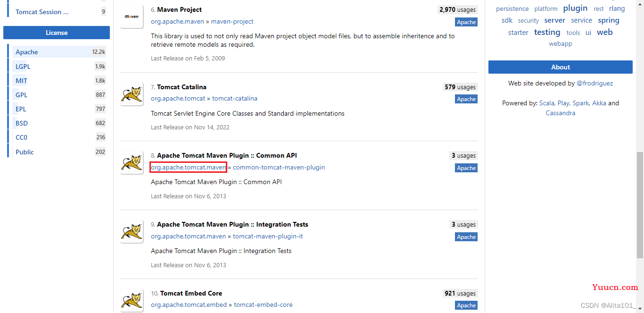The height and width of the screenshot is (313, 644).
Task: Click the server tag
Action: click(x=555, y=20)
